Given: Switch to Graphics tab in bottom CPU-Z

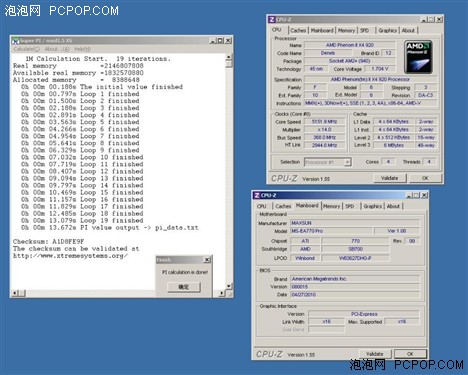Looking at the screenshot, I should [373, 206].
